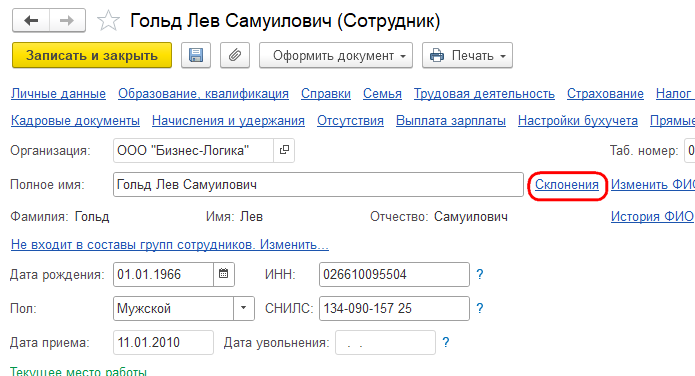The image size is (695, 376).
Task: Go back with the left arrow button
Action: 31,20
